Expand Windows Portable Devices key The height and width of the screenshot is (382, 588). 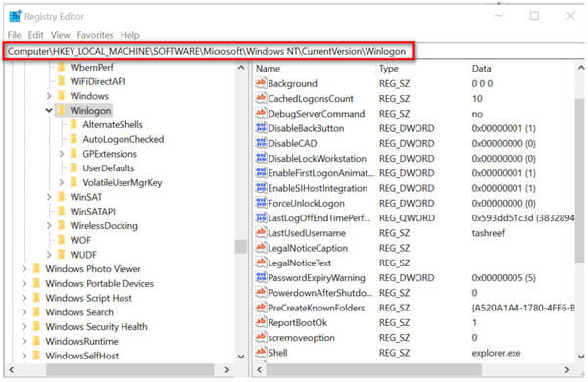[x=24, y=283]
